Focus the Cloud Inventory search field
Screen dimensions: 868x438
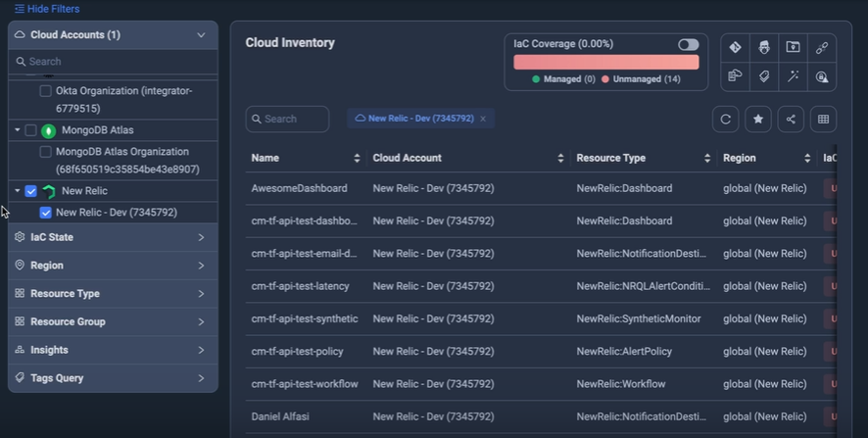[287, 119]
